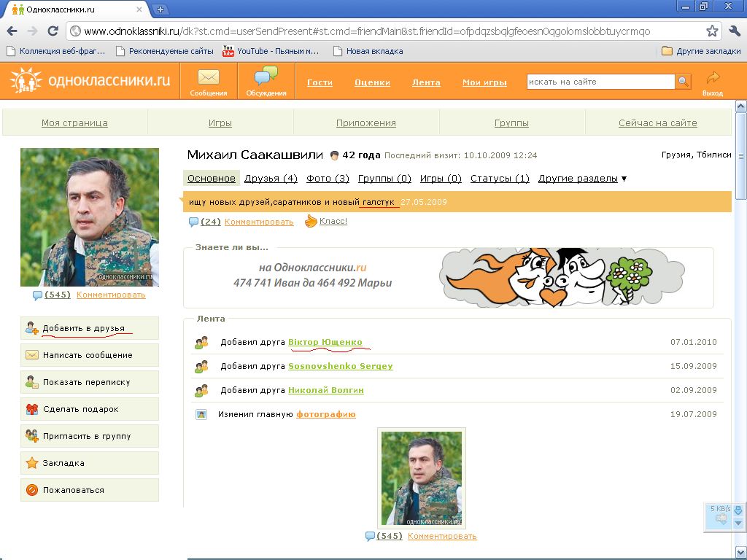Image resolution: width=747 pixels, height=560 pixels.
Task: Click Комментировать under feed photo thumbnail
Action: (x=442, y=536)
